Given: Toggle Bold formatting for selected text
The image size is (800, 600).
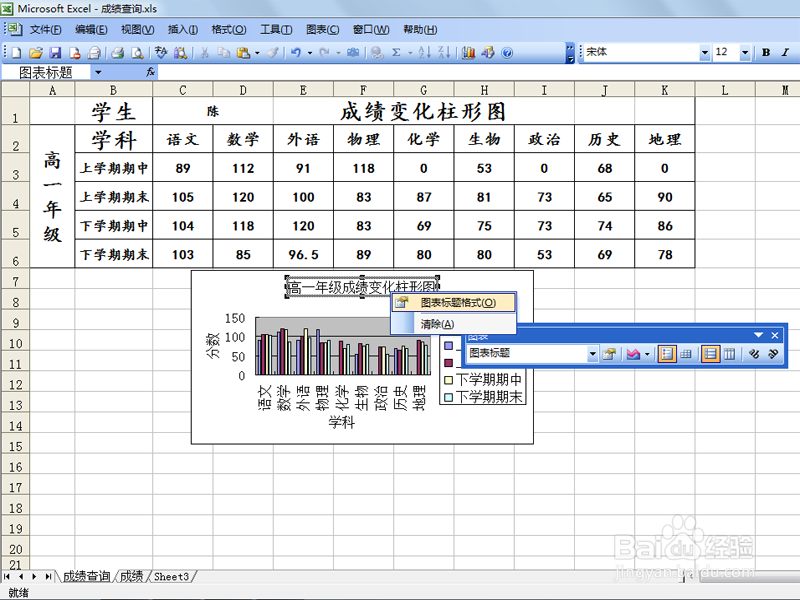Looking at the screenshot, I should click(x=765, y=52).
